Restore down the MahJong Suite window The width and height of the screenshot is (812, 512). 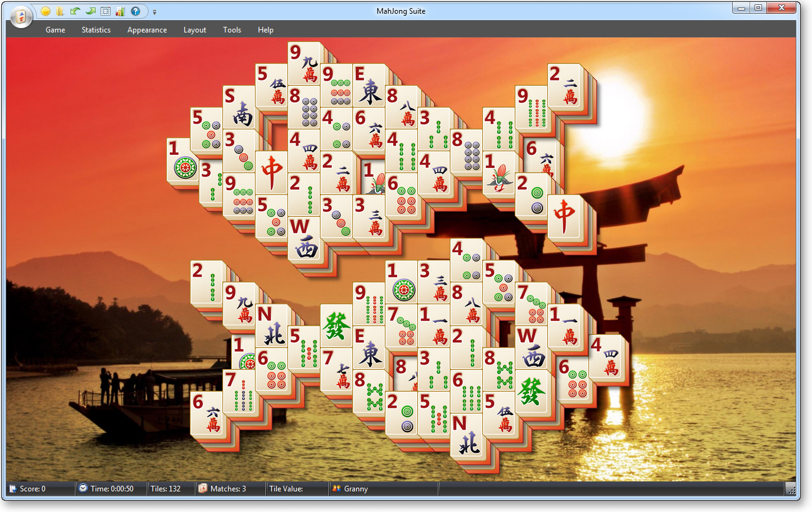point(758,8)
